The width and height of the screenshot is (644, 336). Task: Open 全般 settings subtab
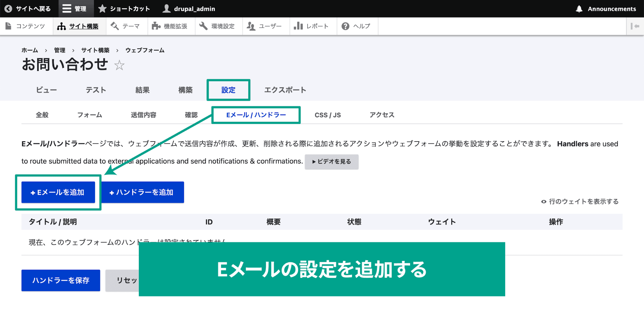point(42,115)
